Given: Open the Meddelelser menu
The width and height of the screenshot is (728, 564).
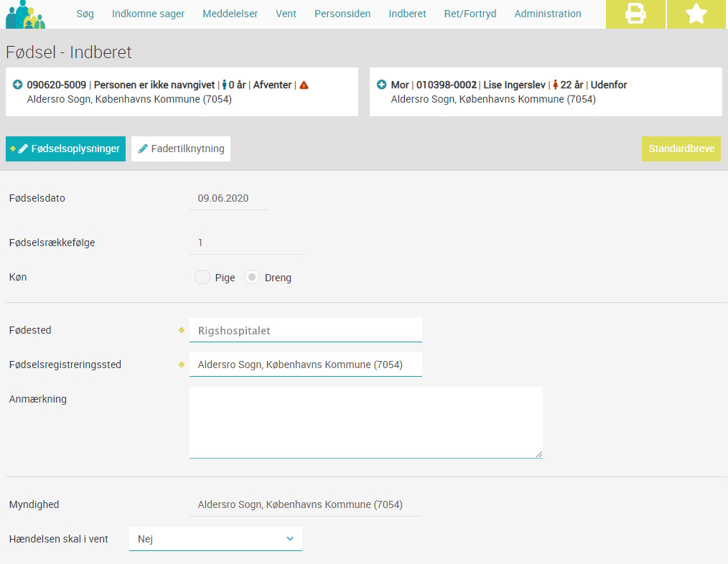Looking at the screenshot, I should point(230,14).
